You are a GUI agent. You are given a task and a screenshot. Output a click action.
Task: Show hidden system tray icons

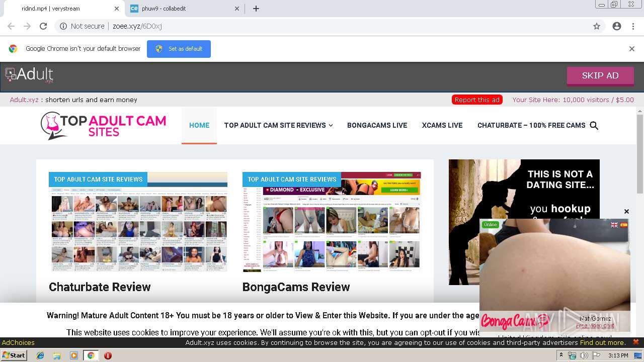pyautogui.click(x=561, y=355)
